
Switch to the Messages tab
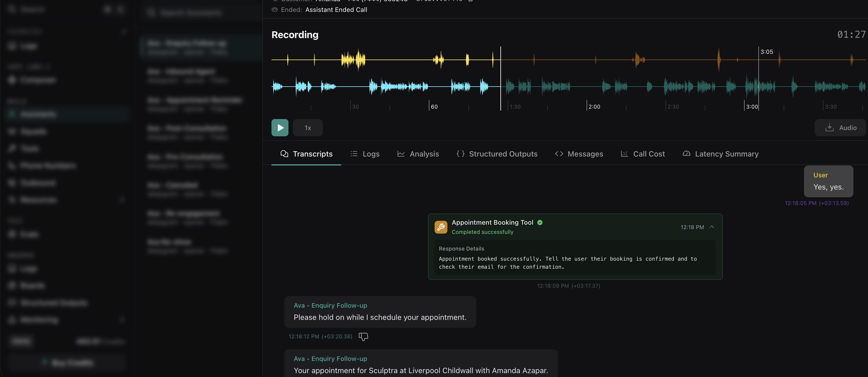pyautogui.click(x=579, y=154)
